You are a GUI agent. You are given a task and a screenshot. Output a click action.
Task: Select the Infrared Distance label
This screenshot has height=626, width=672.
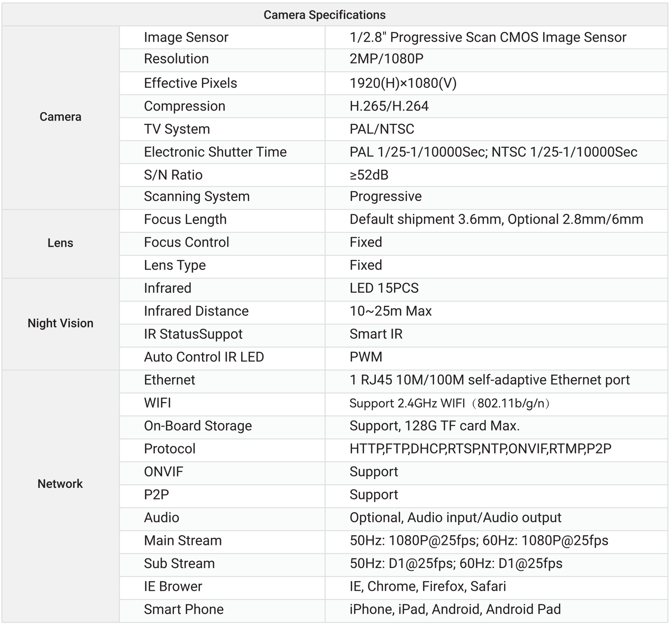click(x=196, y=311)
